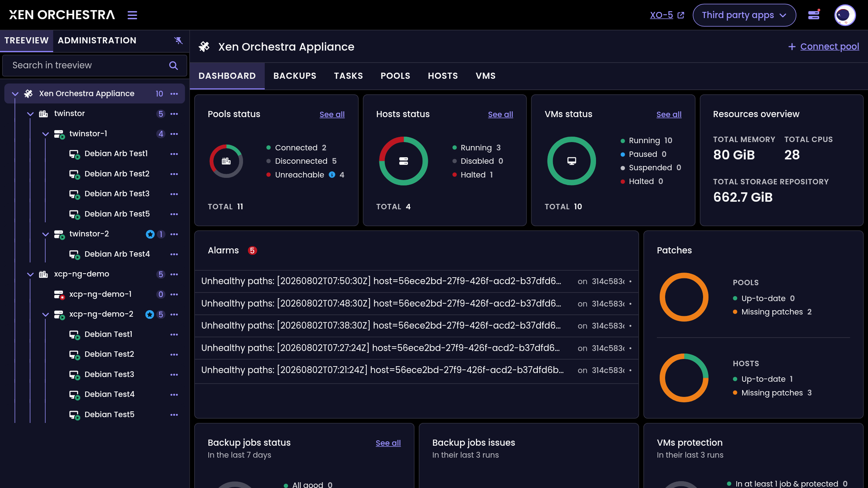Click the Unreachable info icon
Image resolution: width=868 pixels, height=488 pixels.
click(332, 175)
